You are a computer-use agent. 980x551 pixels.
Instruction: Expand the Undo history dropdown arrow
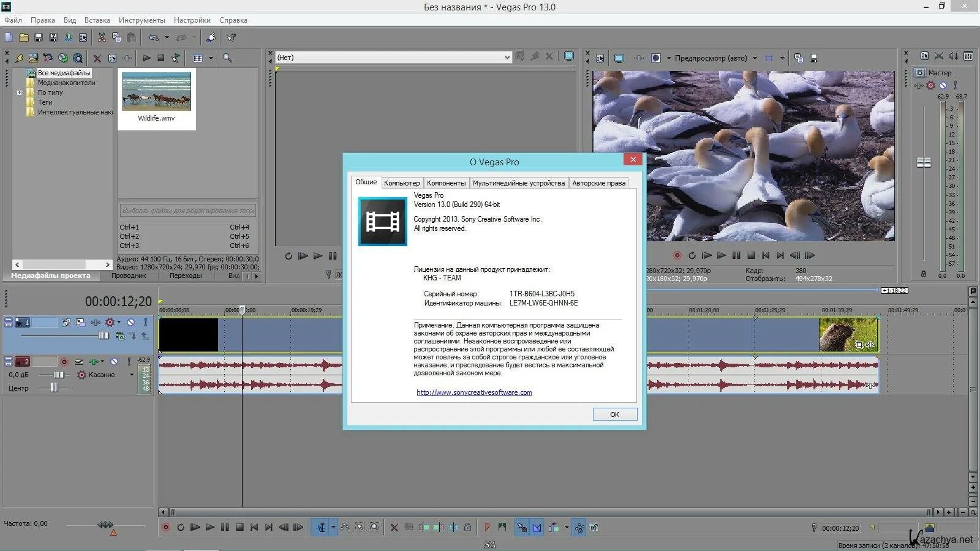(x=167, y=37)
